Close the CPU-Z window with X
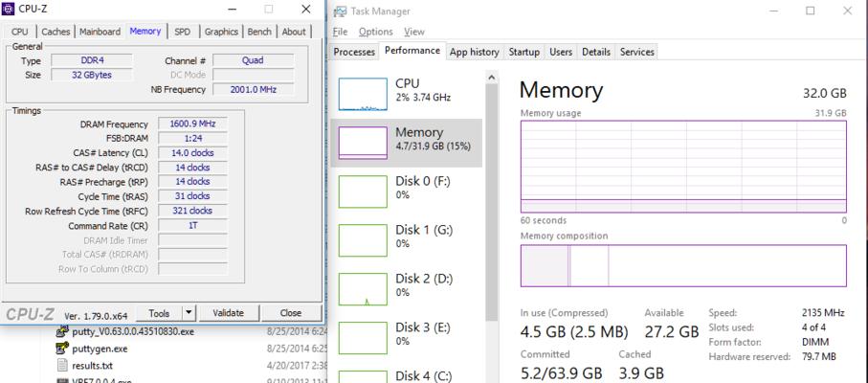This screenshot has height=383, width=868. tap(306, 9)
